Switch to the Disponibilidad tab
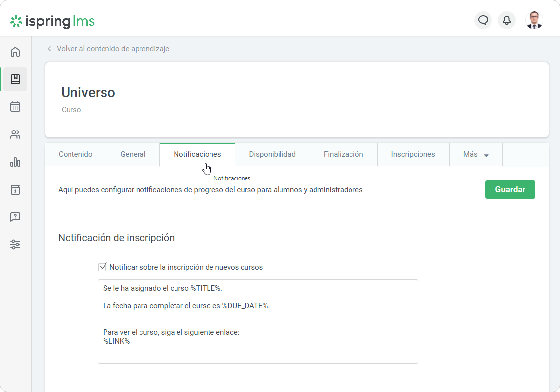560x392 pixels. (272, 154)
